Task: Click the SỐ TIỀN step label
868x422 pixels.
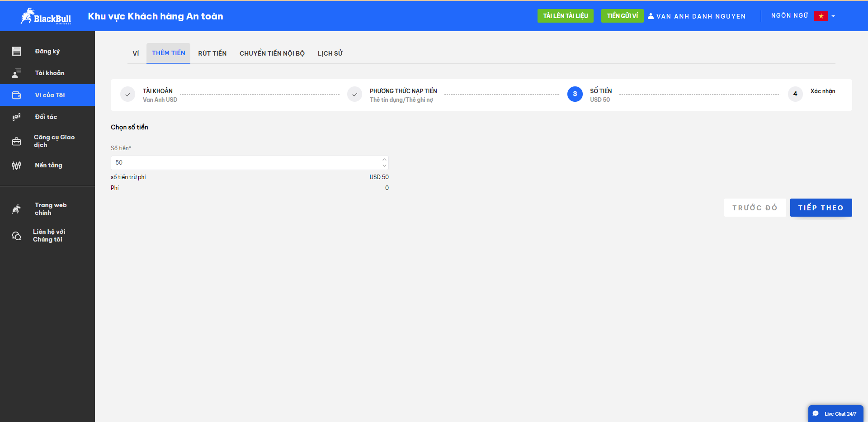Action: click(x=601, y=91)
